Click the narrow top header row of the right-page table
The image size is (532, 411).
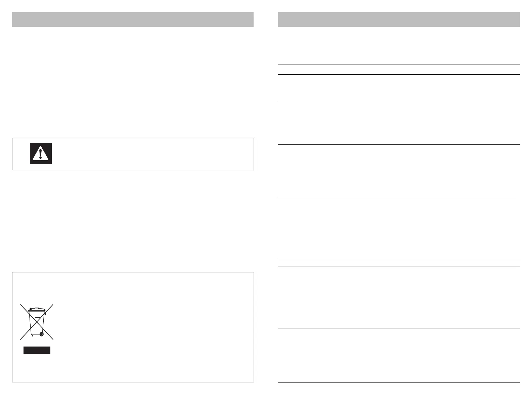[399, 69]
